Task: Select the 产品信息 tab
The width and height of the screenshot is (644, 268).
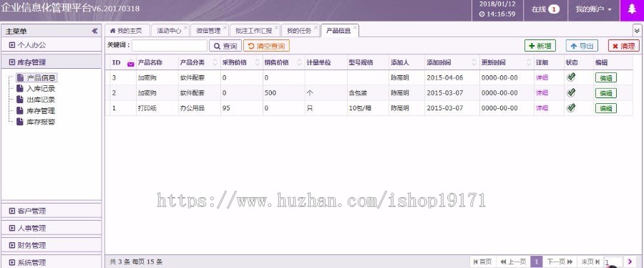Action: (338, 31)
